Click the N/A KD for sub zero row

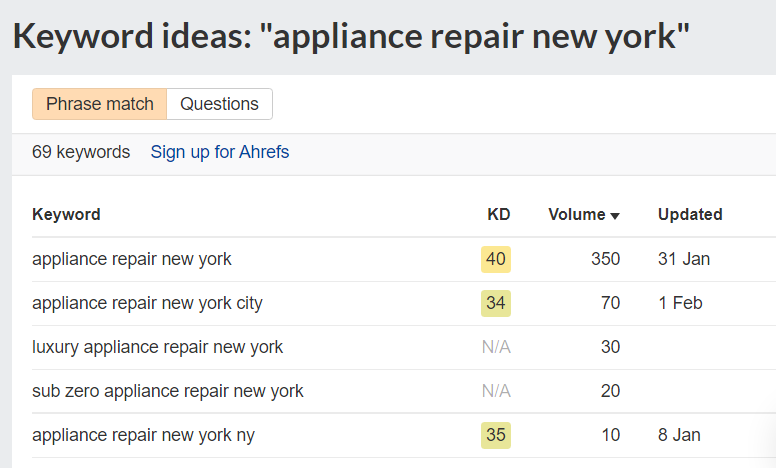pyautogui.click(x=496, y=391)
